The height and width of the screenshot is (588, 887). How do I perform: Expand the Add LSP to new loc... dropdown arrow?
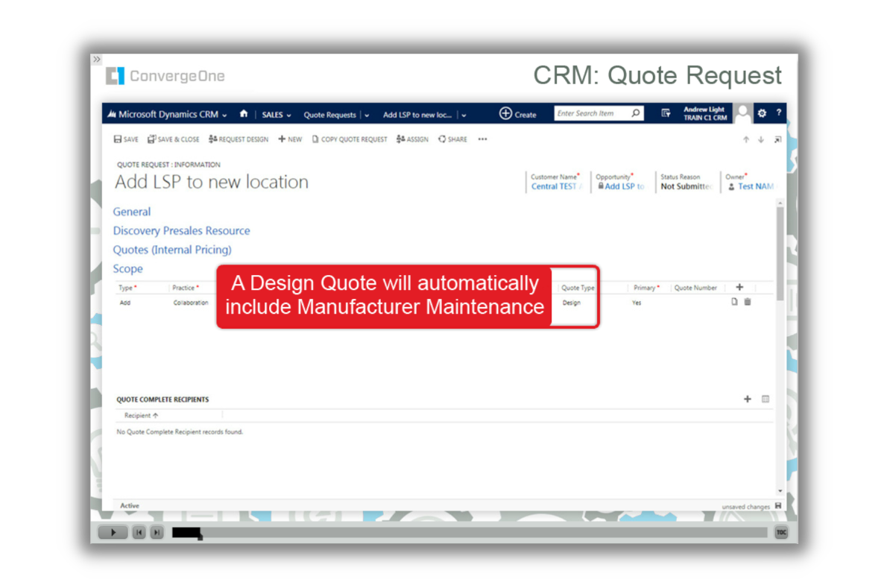(464, 116)
